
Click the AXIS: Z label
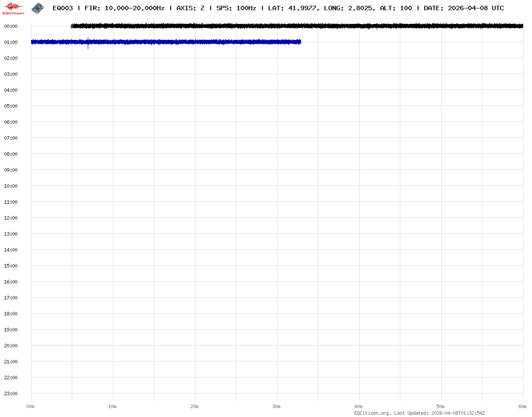(x=190, y=8)
